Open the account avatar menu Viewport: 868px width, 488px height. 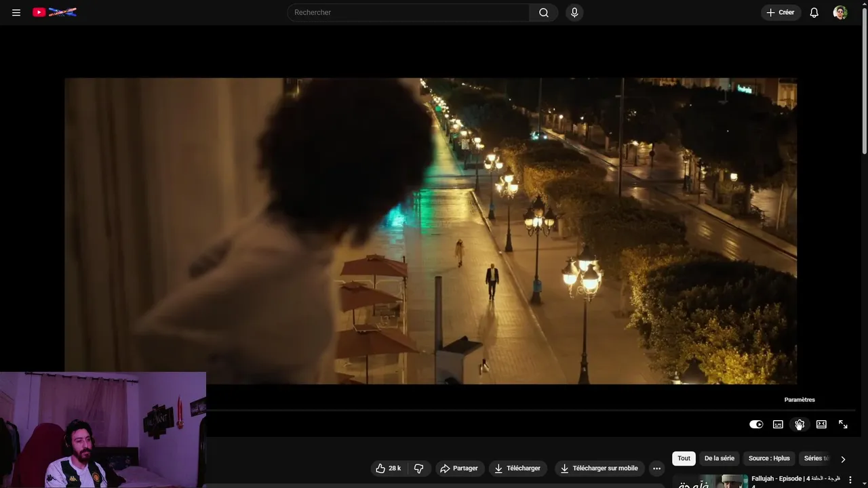pyautogui.click(x=840, y=12)
